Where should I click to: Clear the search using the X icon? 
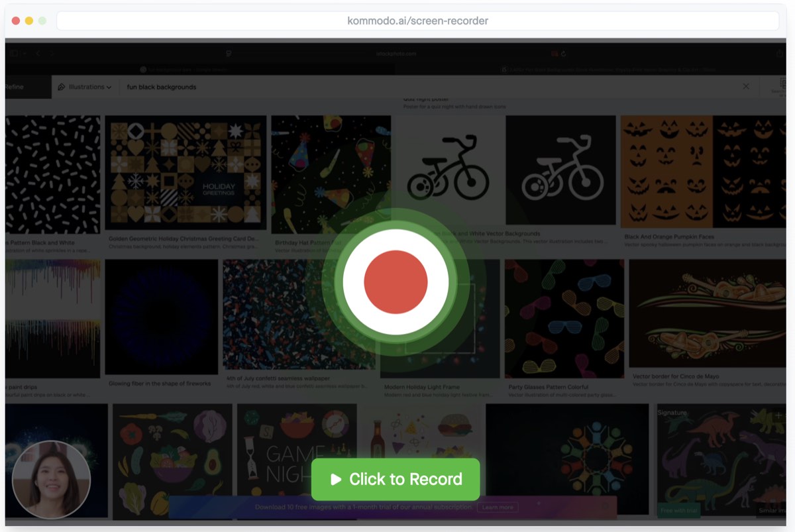click(746, 86)
